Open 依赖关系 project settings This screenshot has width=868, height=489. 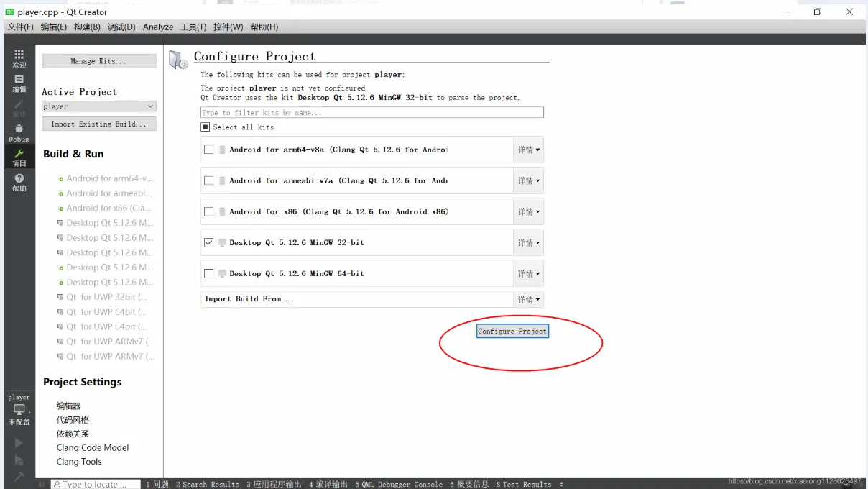point(73,434)
